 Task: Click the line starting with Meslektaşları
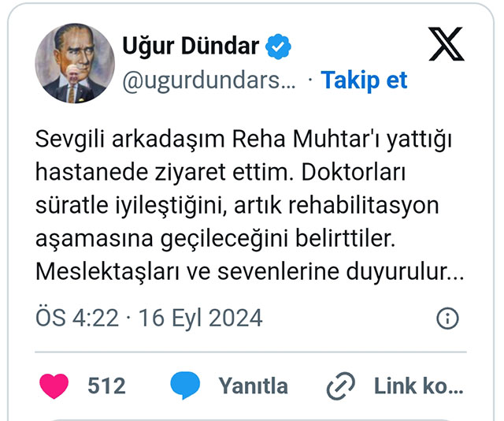[x=250, y=271]
